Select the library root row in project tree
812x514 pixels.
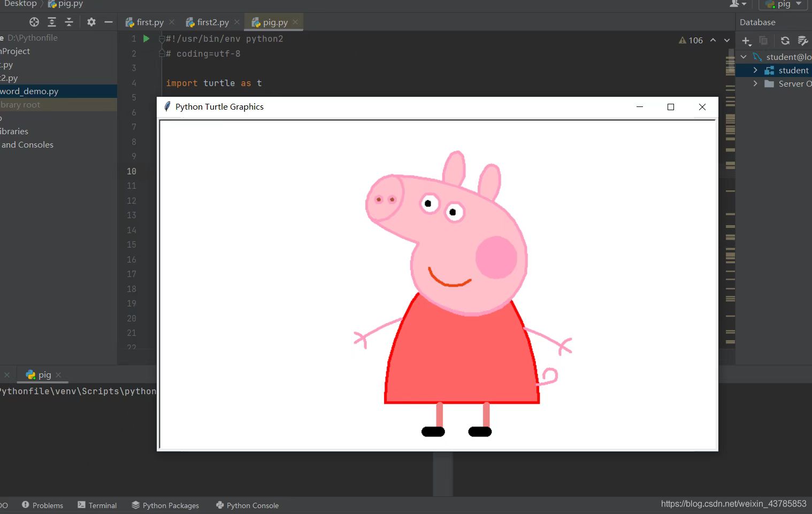tap(58, 105)
